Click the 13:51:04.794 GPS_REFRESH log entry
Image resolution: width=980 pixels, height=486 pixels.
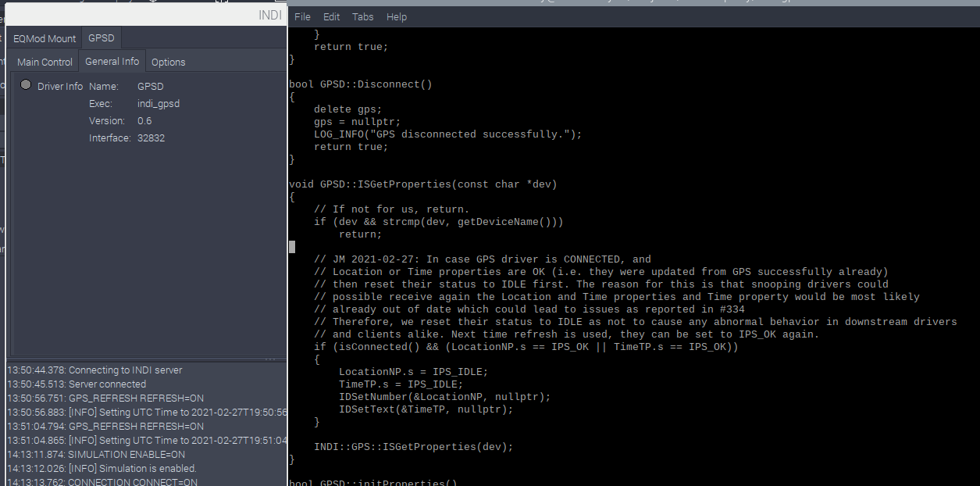click(105, 427)
